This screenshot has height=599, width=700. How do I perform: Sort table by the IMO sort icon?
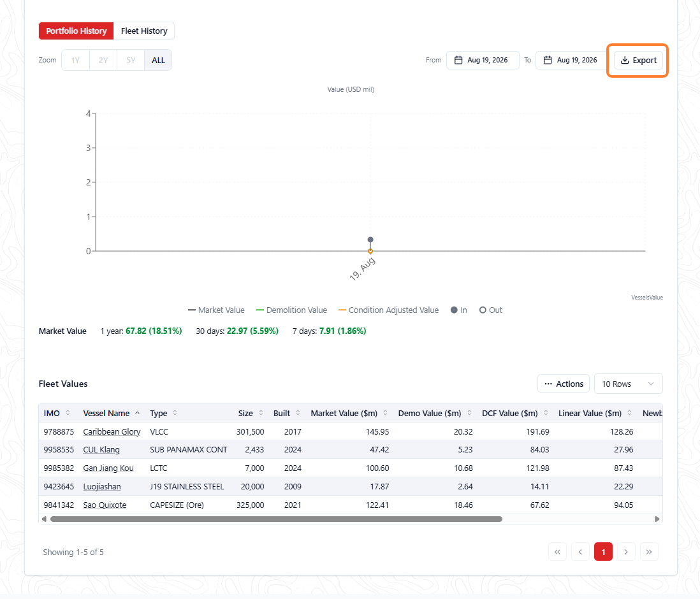click(68, 413)
